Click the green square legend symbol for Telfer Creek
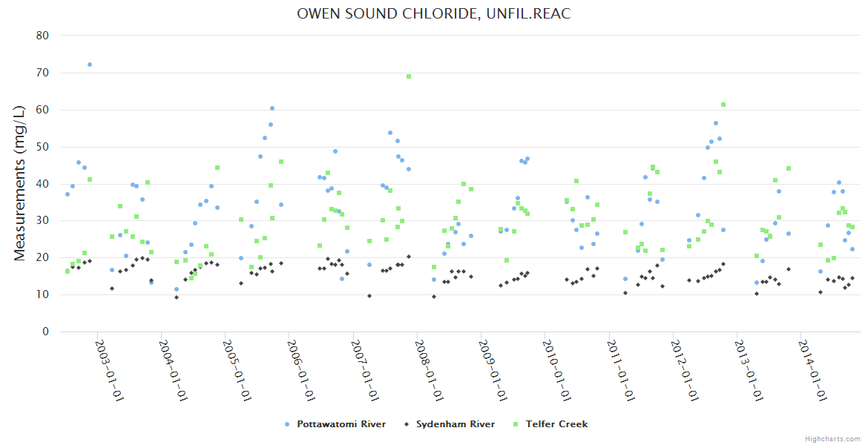868x445 pixels. point(516,424)
